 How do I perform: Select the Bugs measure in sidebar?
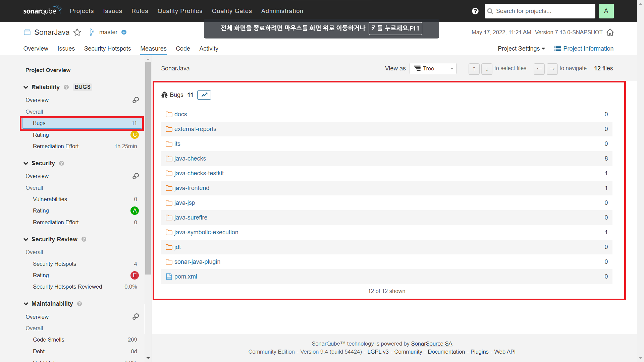[82, 123]
